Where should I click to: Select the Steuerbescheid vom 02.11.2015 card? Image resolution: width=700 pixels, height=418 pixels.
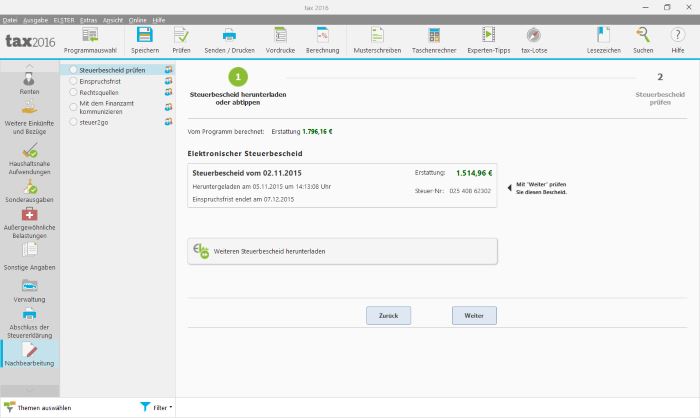coord(342,185)
